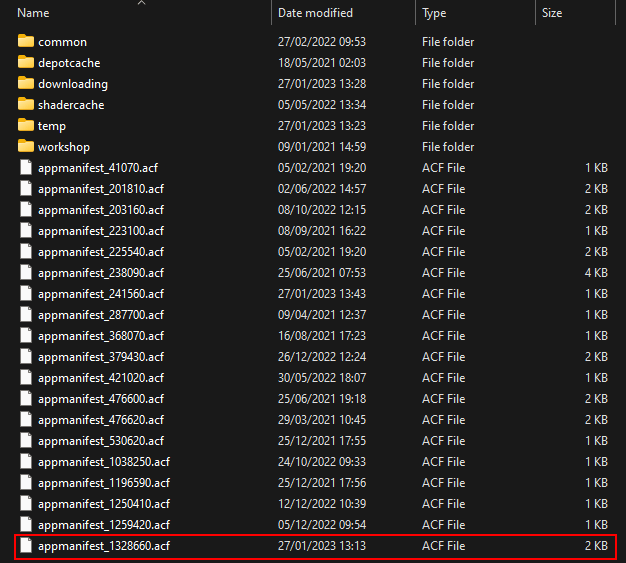Click the temp folder icon
626x563 pixels.
pos(26,125)
